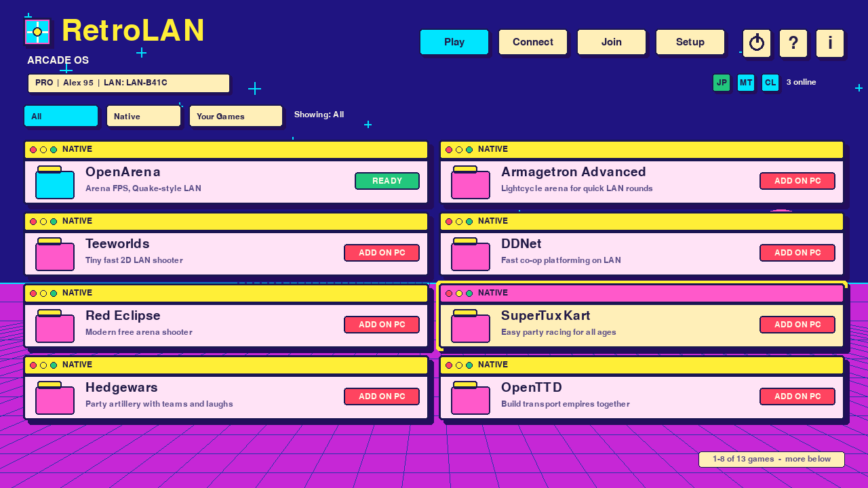This screenshot has width=868, height=488.
Task: Open the Connect tab
Action: point(533,42)
